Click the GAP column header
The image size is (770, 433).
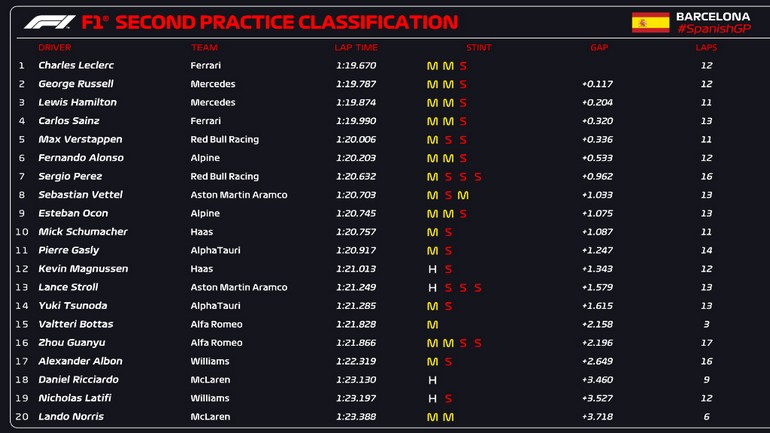click(598, 47)
